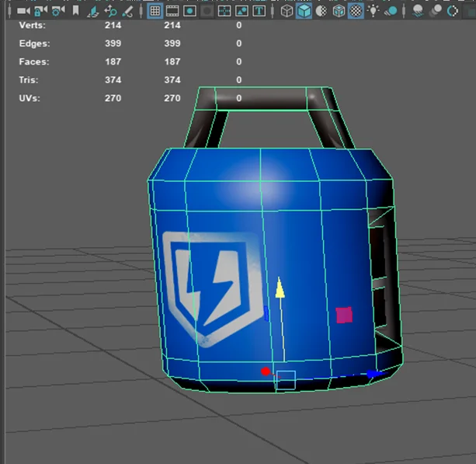
Task: Click the Image Plane icon
Action: 93,12
